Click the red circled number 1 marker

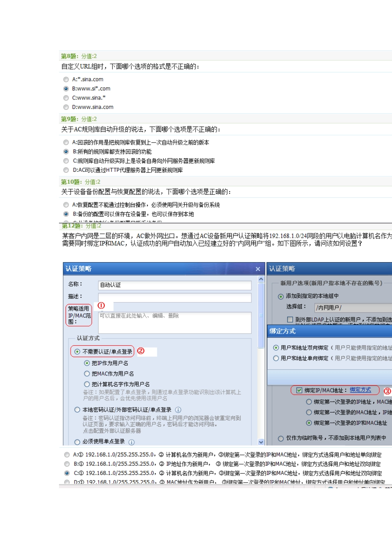(101, 306)
